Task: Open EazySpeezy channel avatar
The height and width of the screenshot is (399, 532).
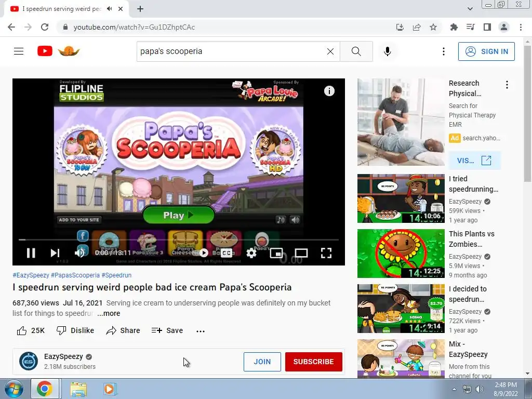Action: pos(29,361)
